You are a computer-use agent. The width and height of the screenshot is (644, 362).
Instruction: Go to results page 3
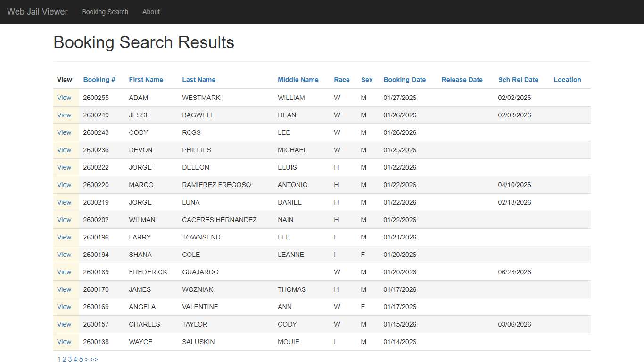point(70,359)
